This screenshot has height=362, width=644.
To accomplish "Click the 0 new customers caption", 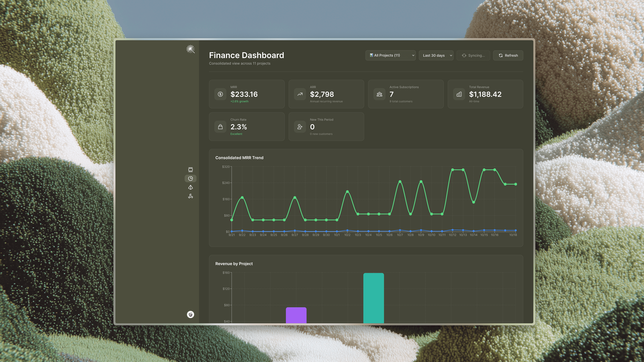I will [x=321, y=134].
